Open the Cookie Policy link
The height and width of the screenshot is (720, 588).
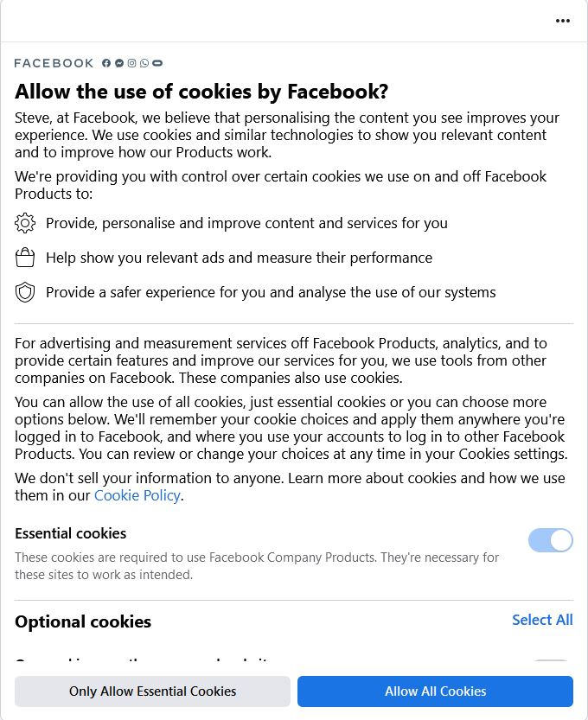(x=137, y=495)
